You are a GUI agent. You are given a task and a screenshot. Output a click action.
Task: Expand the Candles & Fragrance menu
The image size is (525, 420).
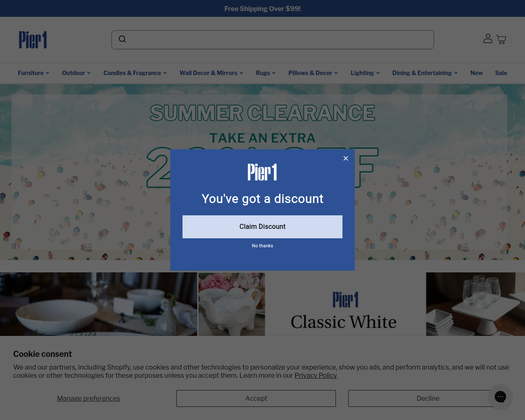pyautogui.click(x=135, y=73)
